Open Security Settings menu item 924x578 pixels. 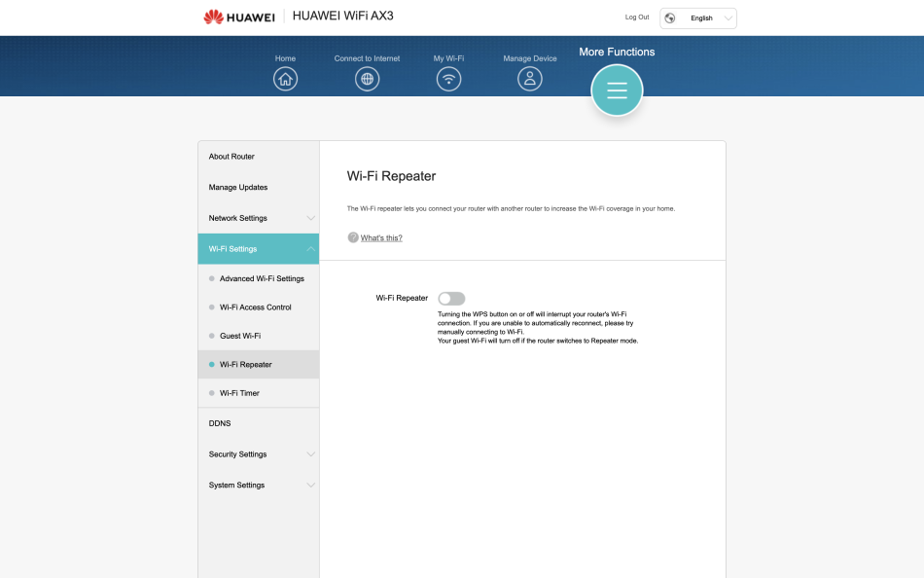point(259,454)
